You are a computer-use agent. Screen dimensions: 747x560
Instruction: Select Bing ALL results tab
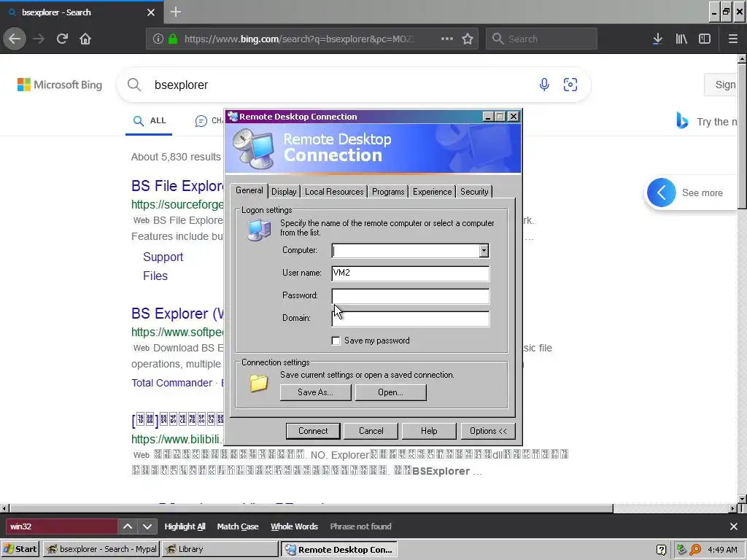(149, 121)
